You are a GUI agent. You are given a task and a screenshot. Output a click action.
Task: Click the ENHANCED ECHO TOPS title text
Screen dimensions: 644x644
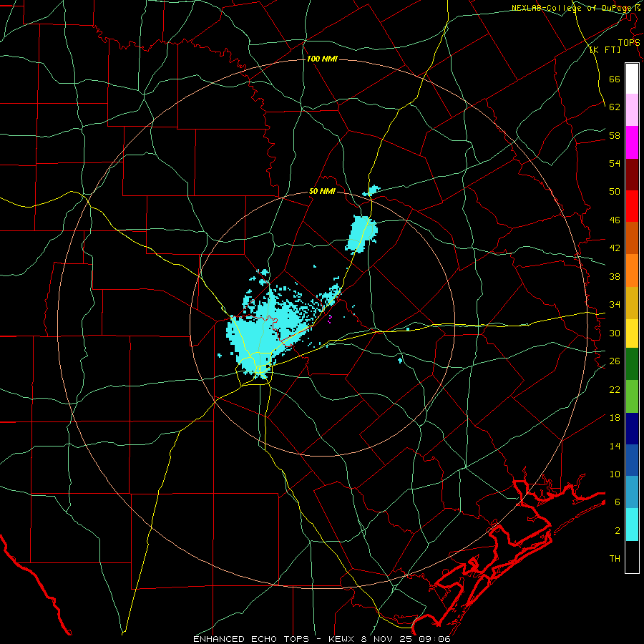251,639
